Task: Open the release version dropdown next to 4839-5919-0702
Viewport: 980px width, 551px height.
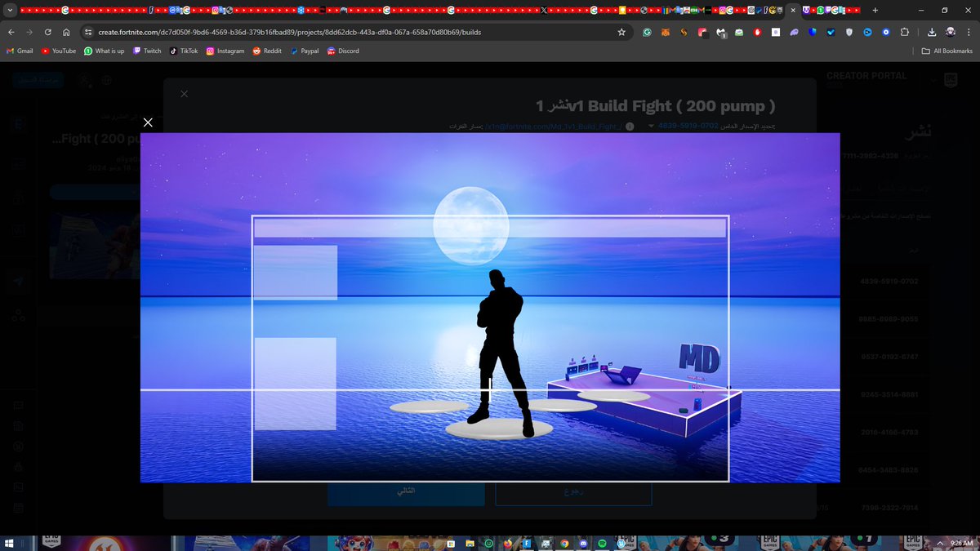Action: tap(651, 127)
